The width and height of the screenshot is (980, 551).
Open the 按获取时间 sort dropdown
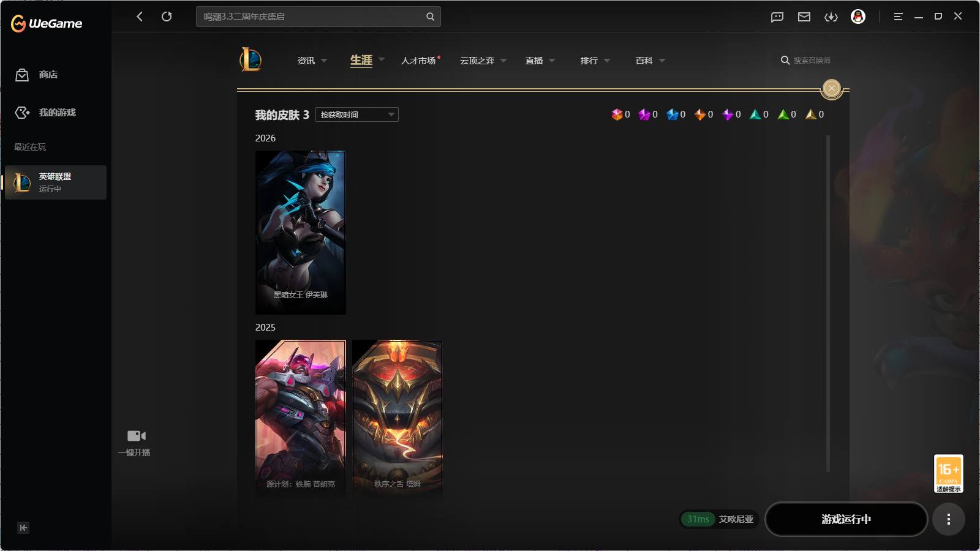coord(357,114)
